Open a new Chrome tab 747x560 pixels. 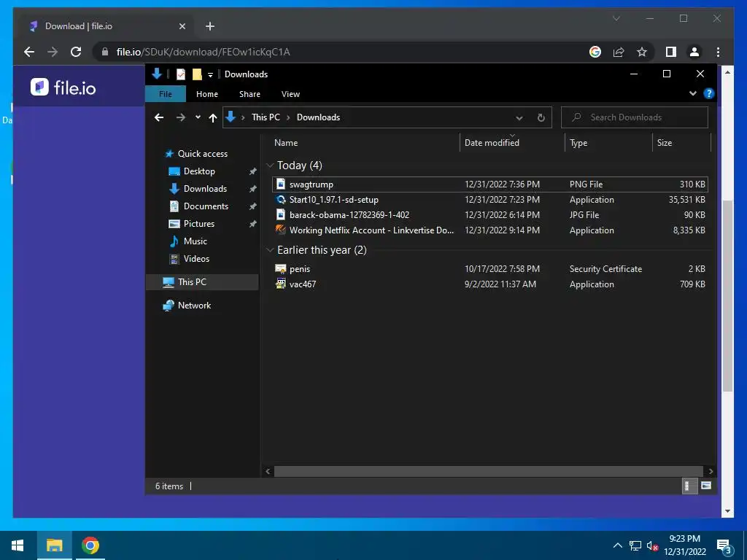pyautogui.click(x=210, y=26)
